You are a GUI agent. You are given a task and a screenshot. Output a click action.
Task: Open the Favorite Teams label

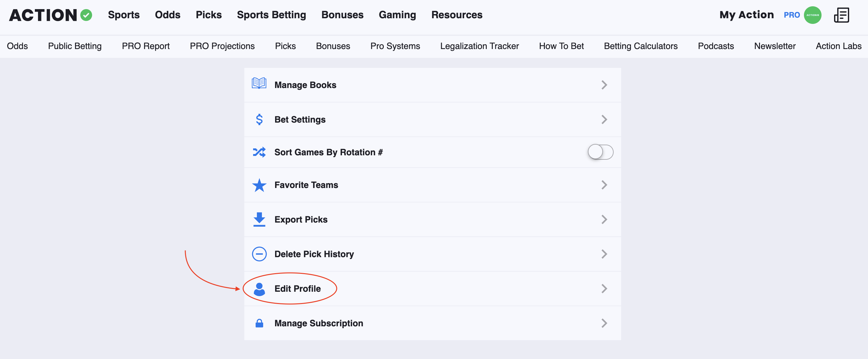pos(306,185)
